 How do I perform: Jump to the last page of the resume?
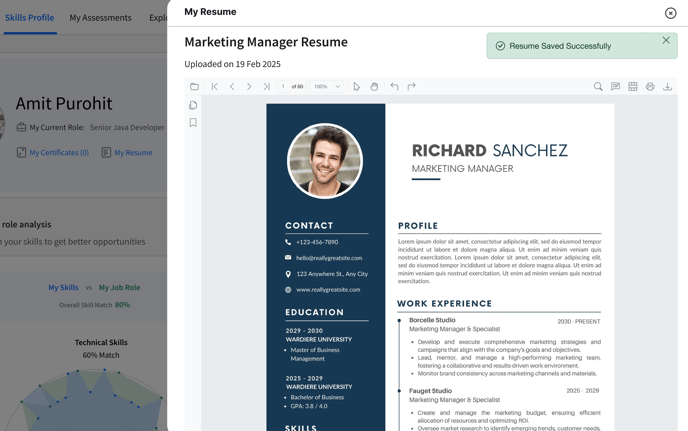coord(266,86)
